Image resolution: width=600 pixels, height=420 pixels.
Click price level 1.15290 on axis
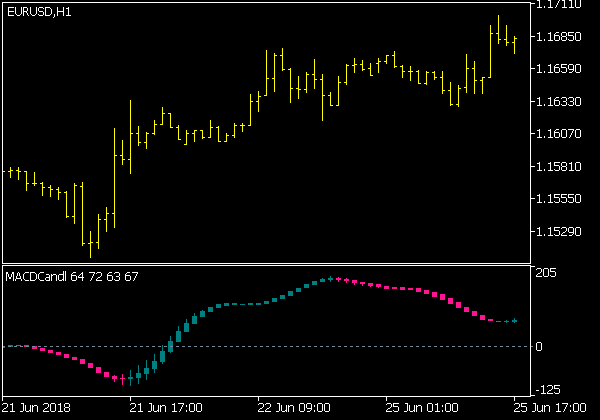click(558, 232)
